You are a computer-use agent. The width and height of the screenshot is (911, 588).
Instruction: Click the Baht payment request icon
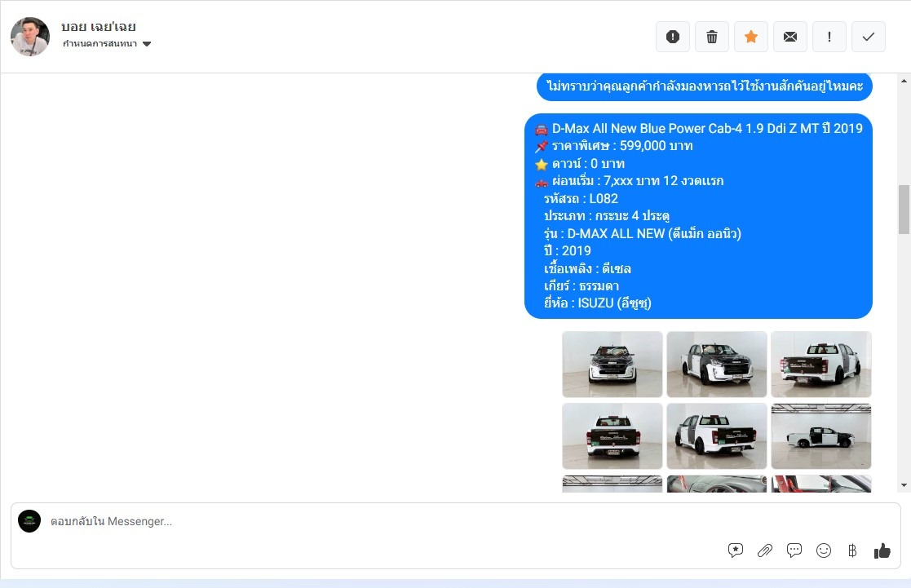852,550
